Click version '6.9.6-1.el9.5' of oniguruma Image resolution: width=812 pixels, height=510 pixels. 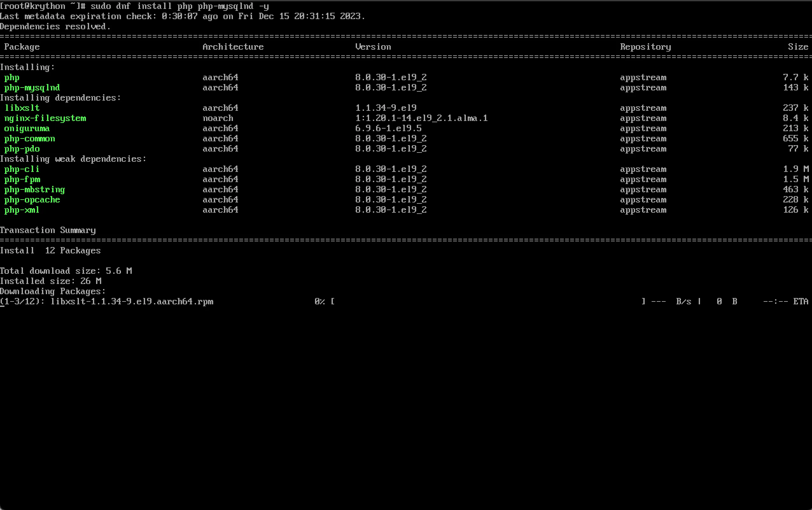388,129
